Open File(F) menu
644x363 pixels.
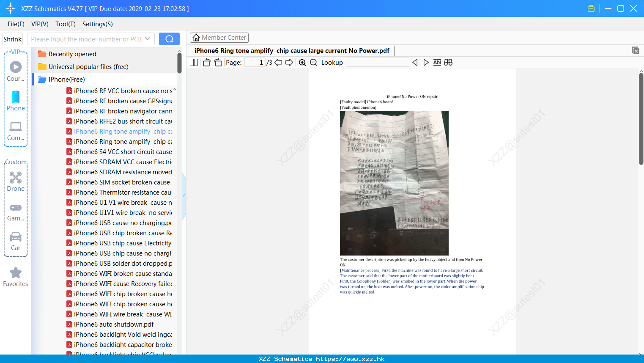coord(16,24)
